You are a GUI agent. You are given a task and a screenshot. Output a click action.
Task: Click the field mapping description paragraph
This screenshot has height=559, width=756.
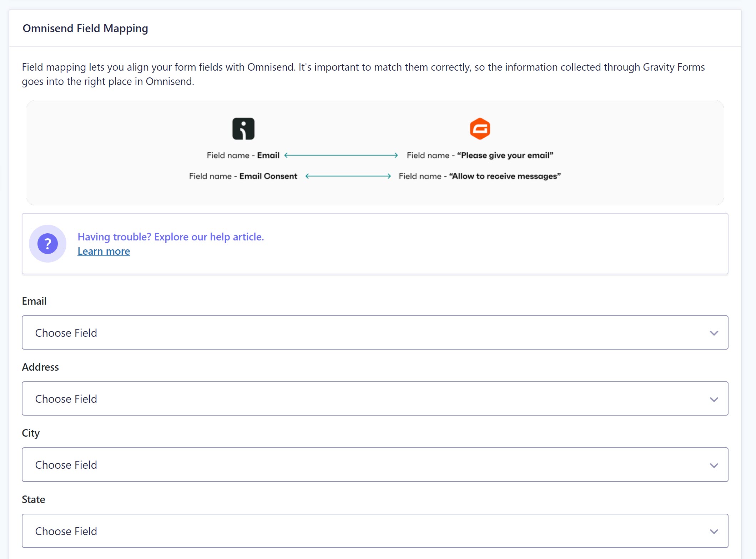point(363,74)
